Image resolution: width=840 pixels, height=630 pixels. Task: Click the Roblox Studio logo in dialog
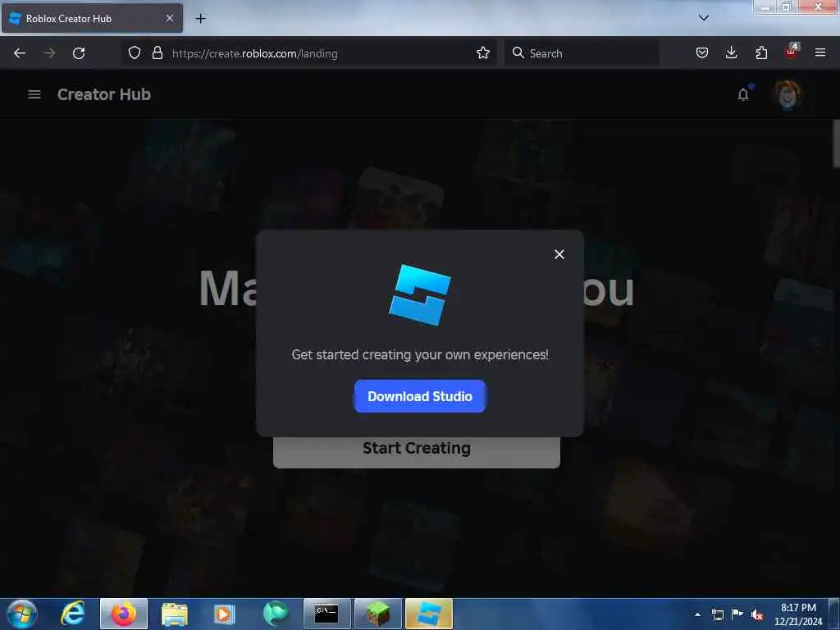pyautogui.click(x=420, y=295)
